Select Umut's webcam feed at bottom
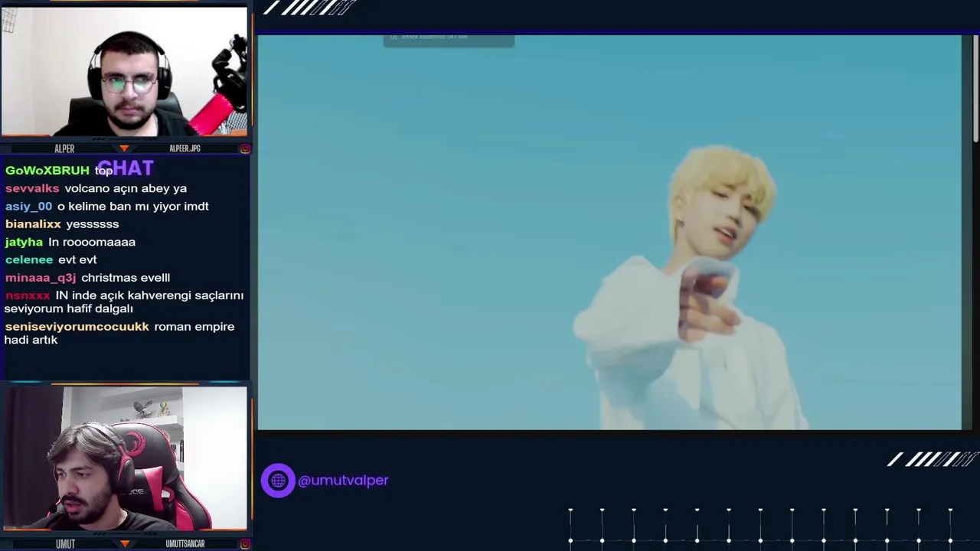This screenshot has width=980, height=551. tap(124, 458)
